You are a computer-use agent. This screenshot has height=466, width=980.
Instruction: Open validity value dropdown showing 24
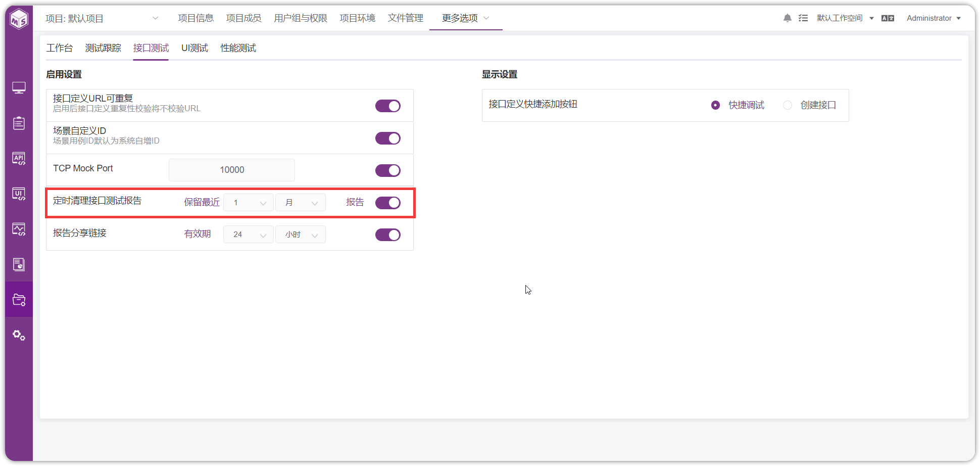click(x=249, y=235)
